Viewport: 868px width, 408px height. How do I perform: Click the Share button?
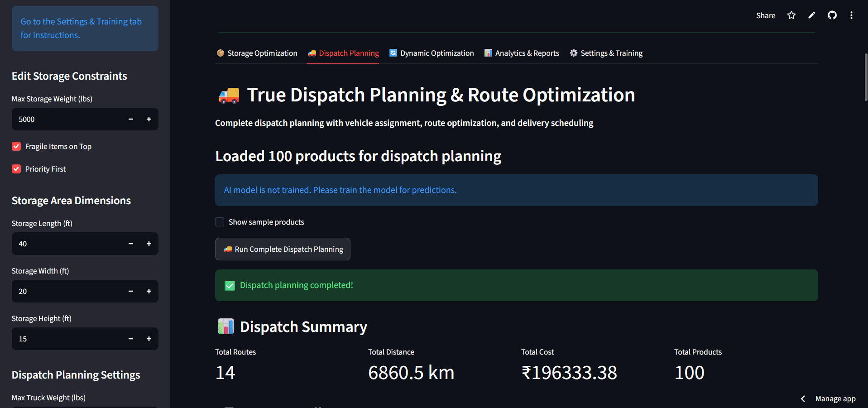[x=766, y=15]
